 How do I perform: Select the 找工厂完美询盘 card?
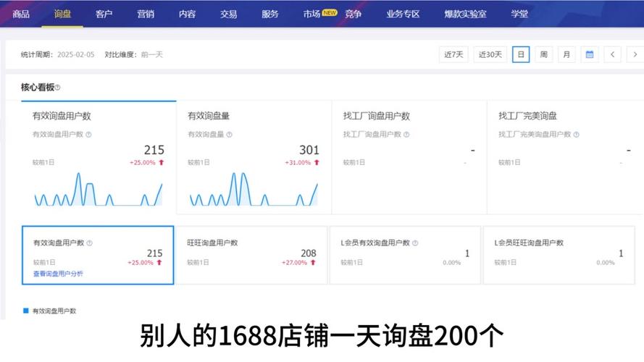click(x=565, y=157)
